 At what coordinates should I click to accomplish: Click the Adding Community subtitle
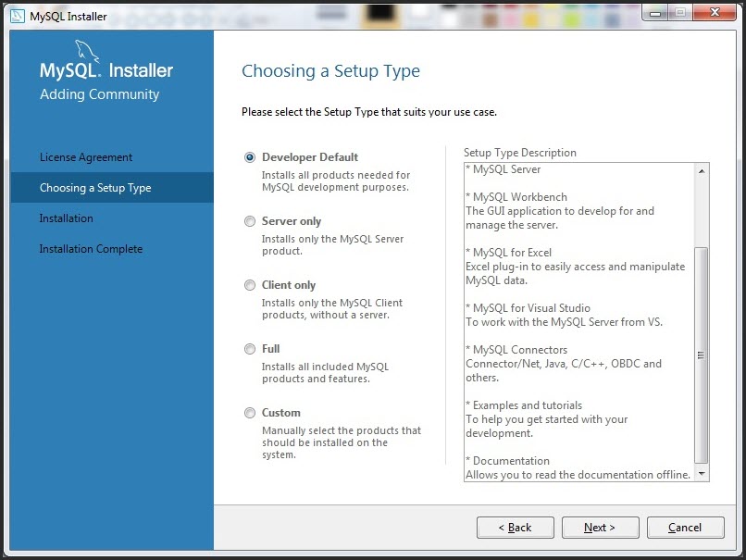pos(99,94)
